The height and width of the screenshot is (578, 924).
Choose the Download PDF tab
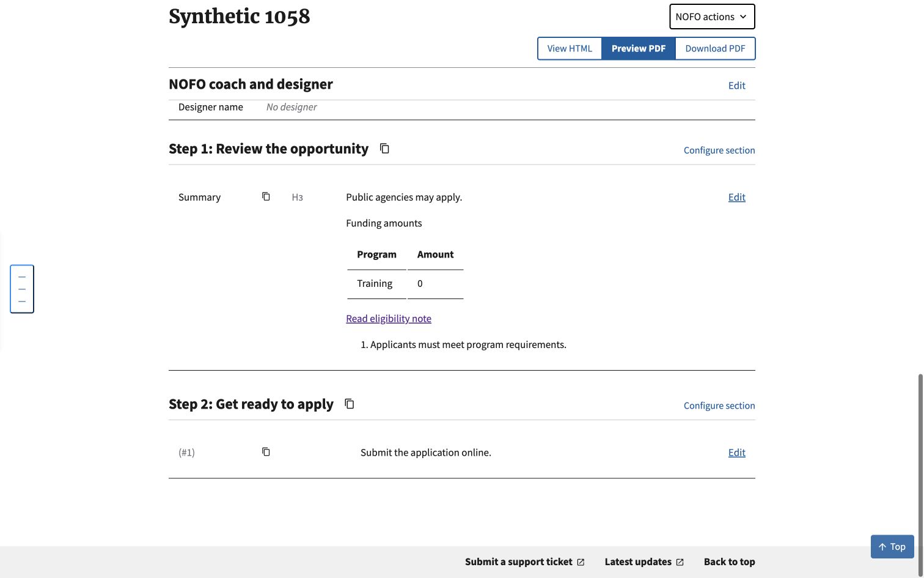click(715, 48)
